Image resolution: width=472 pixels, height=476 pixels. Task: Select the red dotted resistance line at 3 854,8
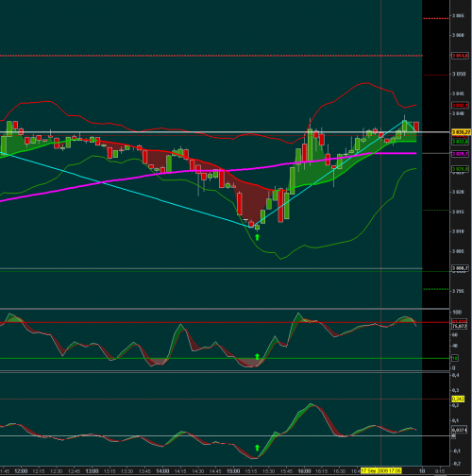[211, 56]
